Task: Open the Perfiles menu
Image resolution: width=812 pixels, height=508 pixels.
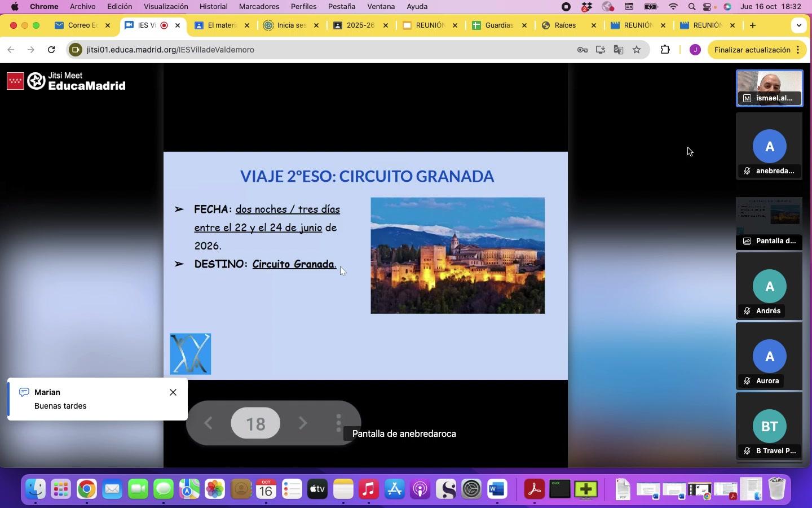Action: (303, 7)
